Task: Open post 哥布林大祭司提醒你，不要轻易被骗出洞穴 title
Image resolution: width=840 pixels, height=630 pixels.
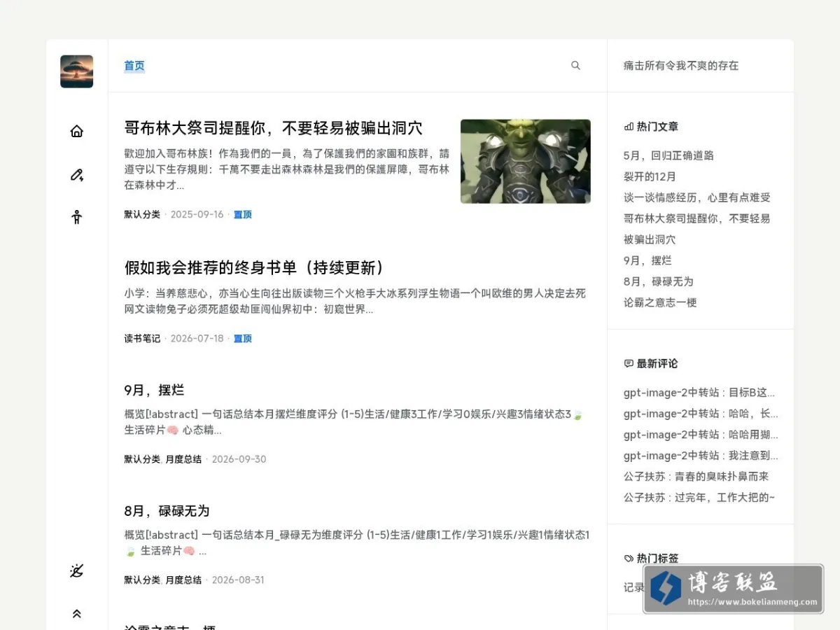Action: click(x=273, y=128)
